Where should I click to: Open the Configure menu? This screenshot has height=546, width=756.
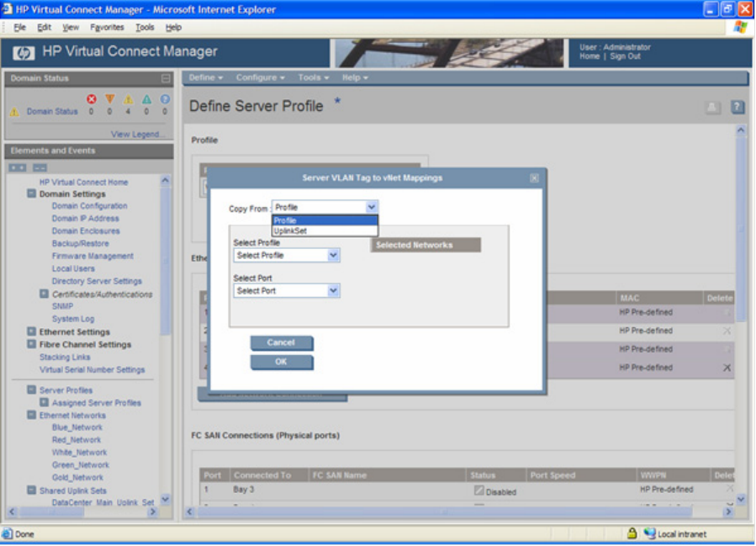coord(260,77)
